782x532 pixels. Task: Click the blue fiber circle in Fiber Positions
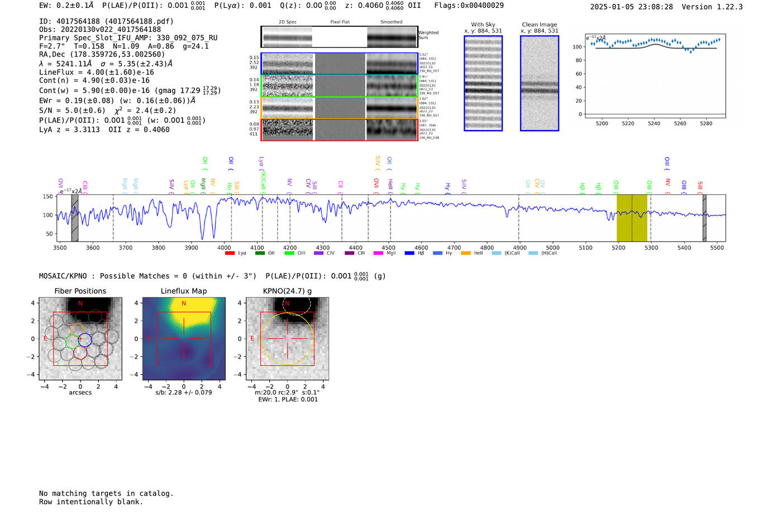point(84,339)
